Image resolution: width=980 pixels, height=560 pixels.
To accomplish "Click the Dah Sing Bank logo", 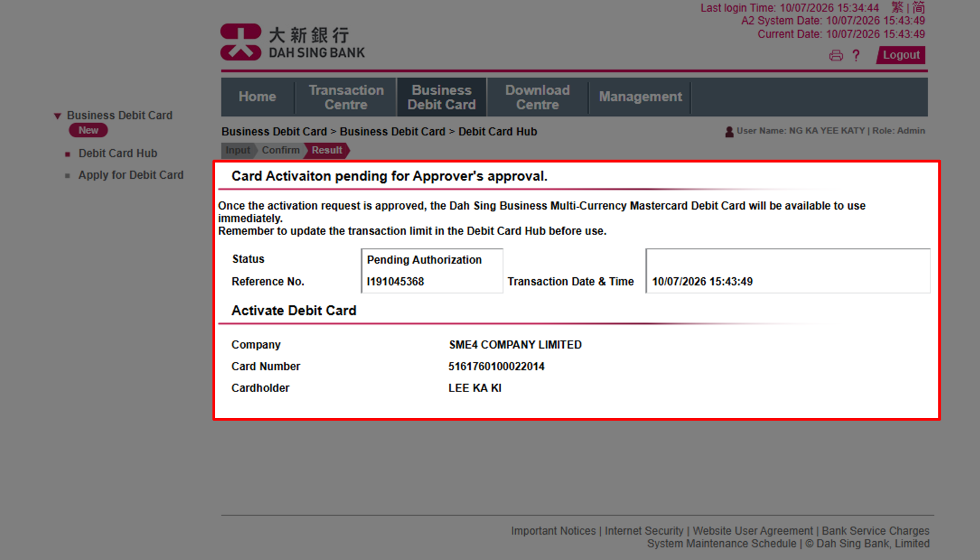I will [x=292, y=40].
